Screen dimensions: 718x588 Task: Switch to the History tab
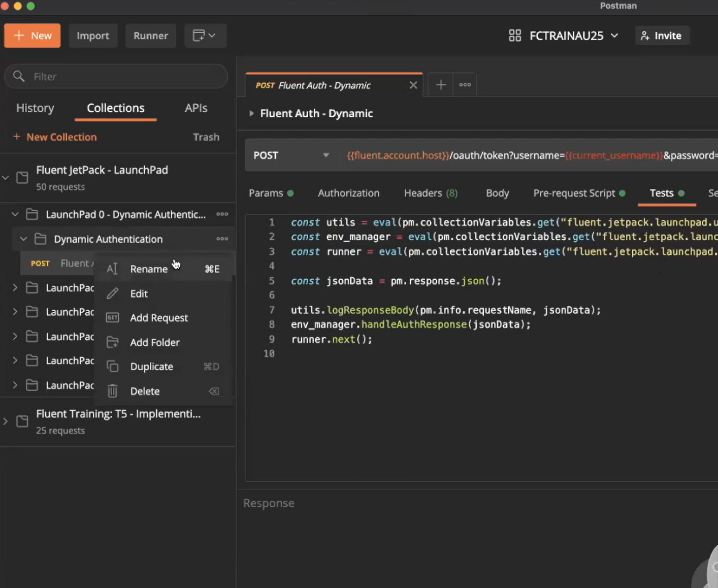click(35, 108)
